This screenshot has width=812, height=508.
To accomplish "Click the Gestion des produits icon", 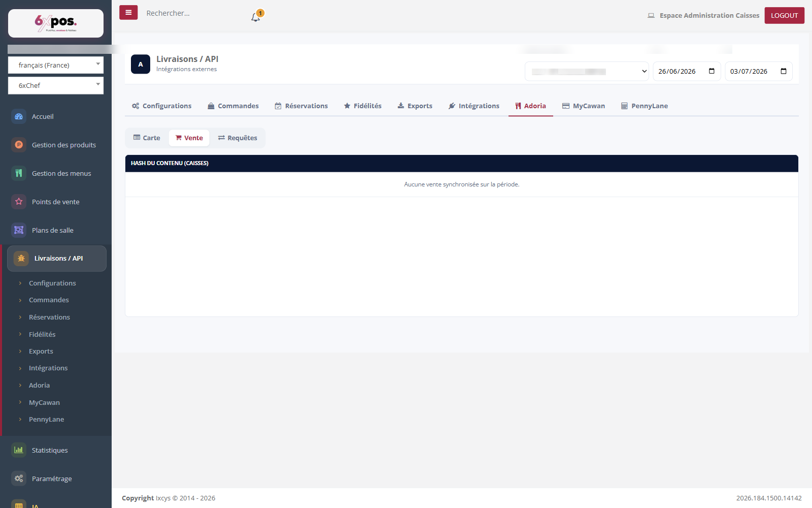I will point(19,145).
